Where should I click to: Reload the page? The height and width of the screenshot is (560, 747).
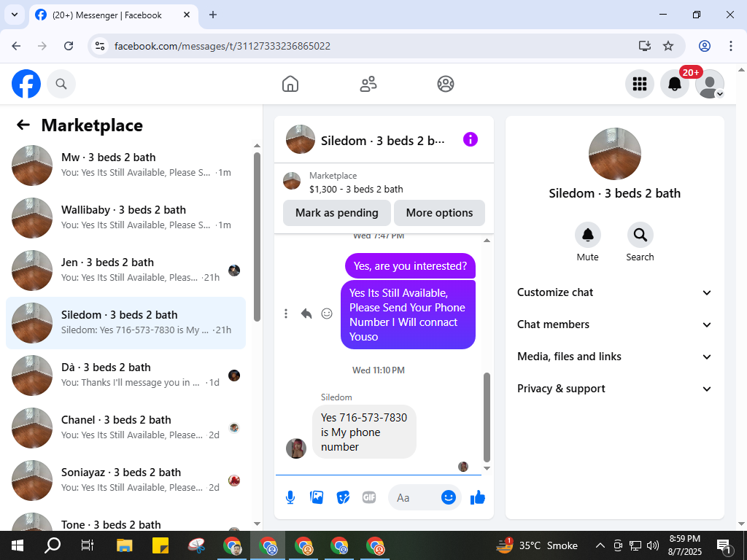click(69, 46)
